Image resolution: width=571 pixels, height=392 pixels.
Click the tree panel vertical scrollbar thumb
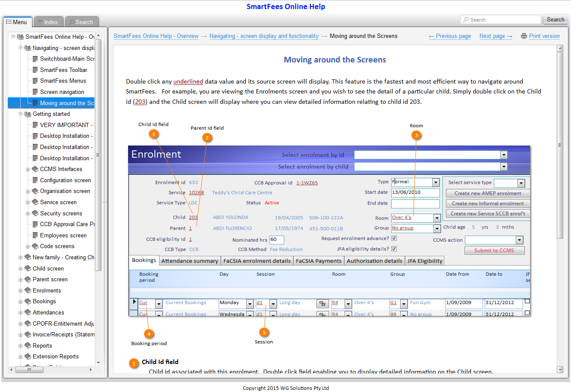[x=98, y=155]
